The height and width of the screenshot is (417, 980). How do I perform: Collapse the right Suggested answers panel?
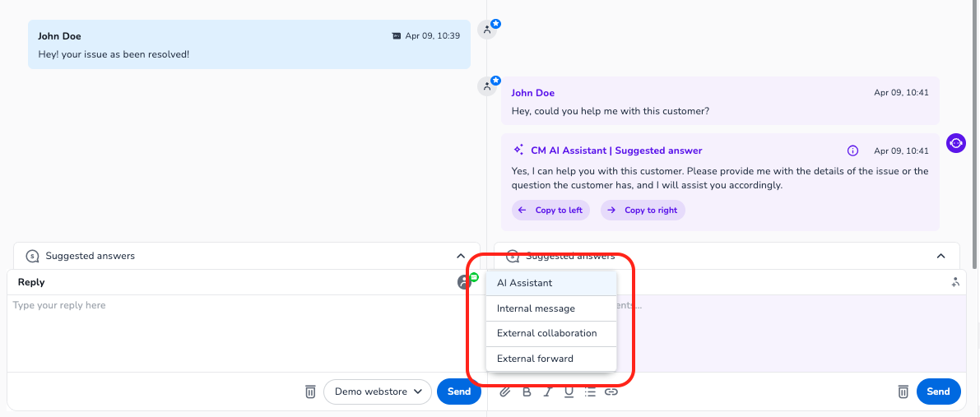point(941,256)
